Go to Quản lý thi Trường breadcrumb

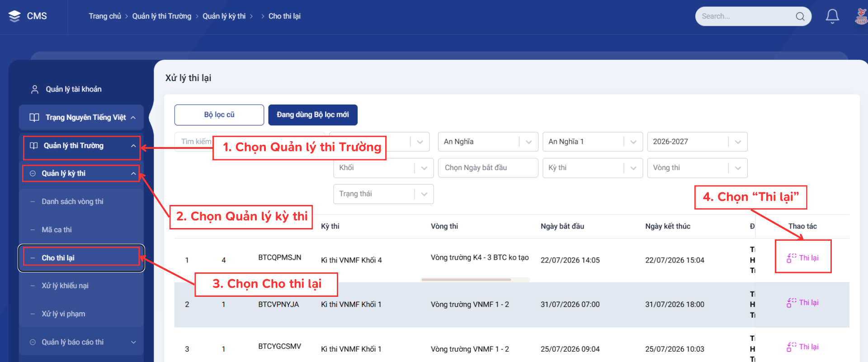[162, 16]
